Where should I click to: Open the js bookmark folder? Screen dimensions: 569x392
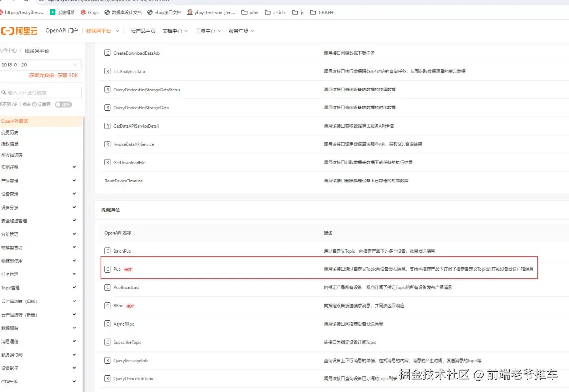(298, 12)
